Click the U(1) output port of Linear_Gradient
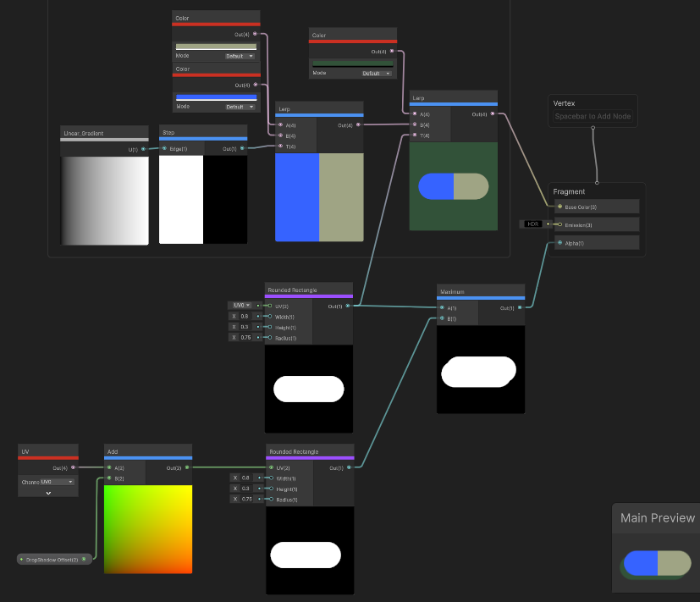The image size is (700, 602). (x=143, y=149)
